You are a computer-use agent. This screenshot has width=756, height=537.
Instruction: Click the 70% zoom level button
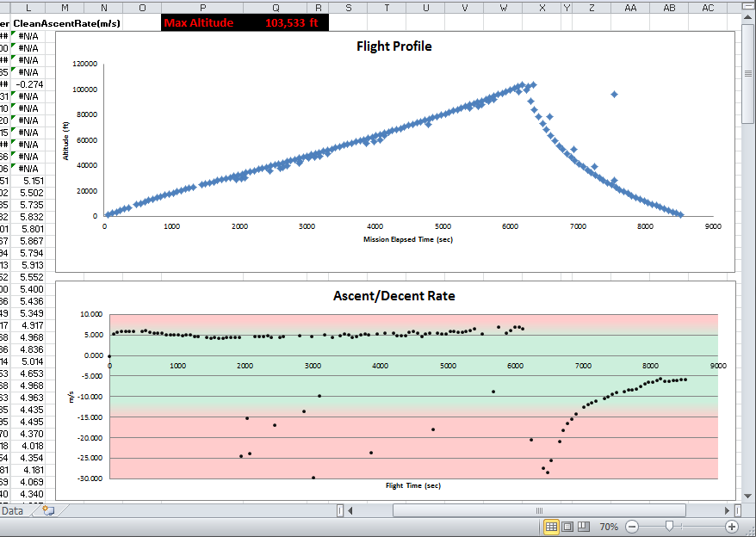(608, 526)
